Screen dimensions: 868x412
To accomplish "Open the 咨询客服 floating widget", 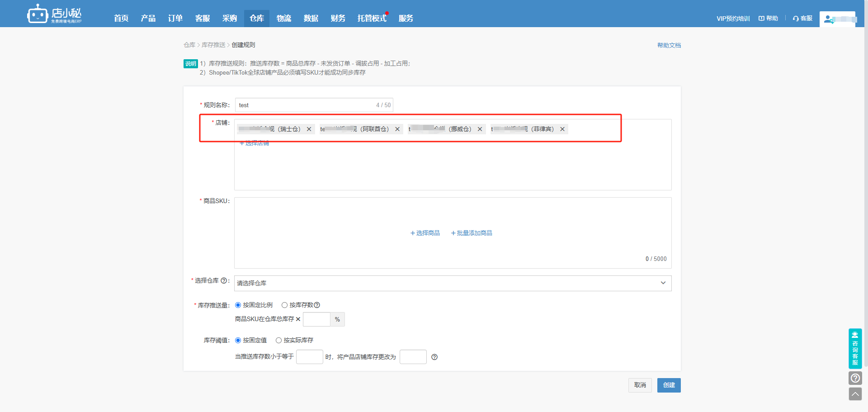I will (855, 349).
